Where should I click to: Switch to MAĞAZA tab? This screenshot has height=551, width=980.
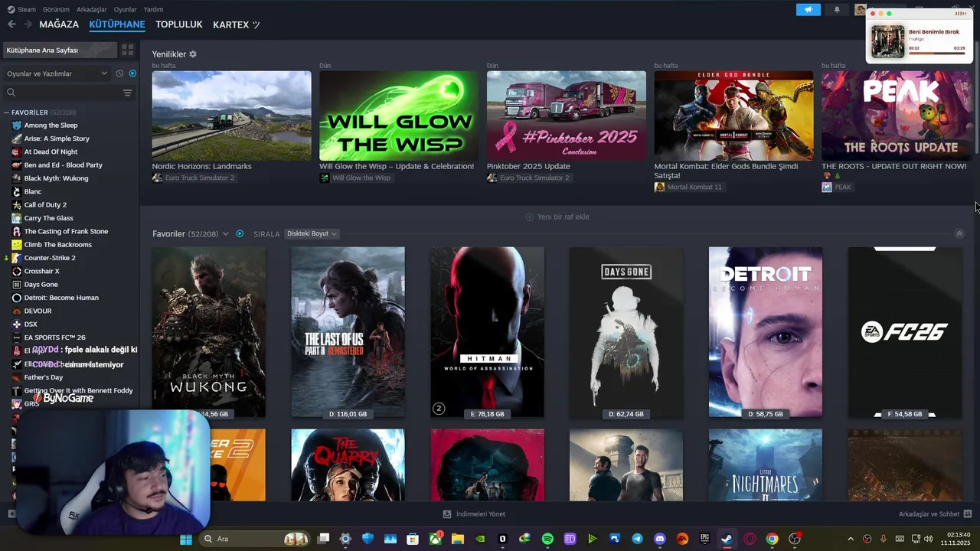pyautogui.click(x=59, y=24)
